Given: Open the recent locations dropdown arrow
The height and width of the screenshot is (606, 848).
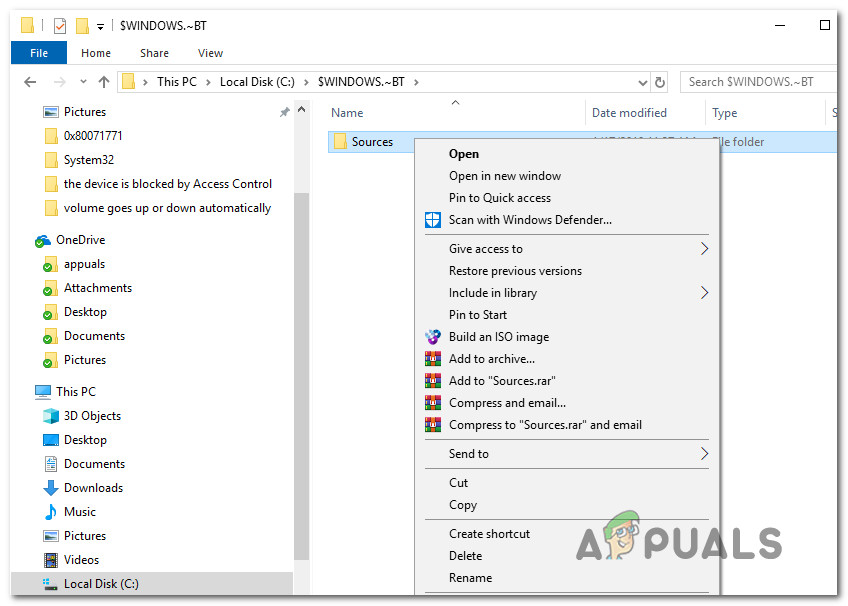Looking at the screenshot, I should [83, 82].
